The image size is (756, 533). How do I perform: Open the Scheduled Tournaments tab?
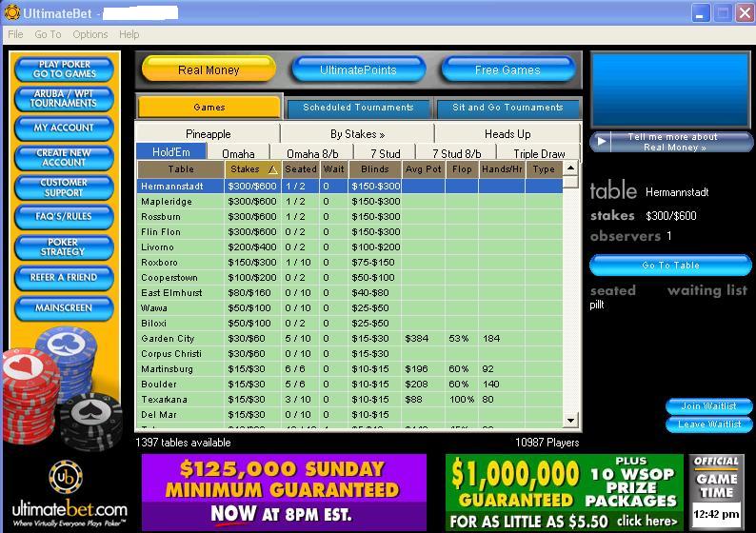(x=358, y=108)
